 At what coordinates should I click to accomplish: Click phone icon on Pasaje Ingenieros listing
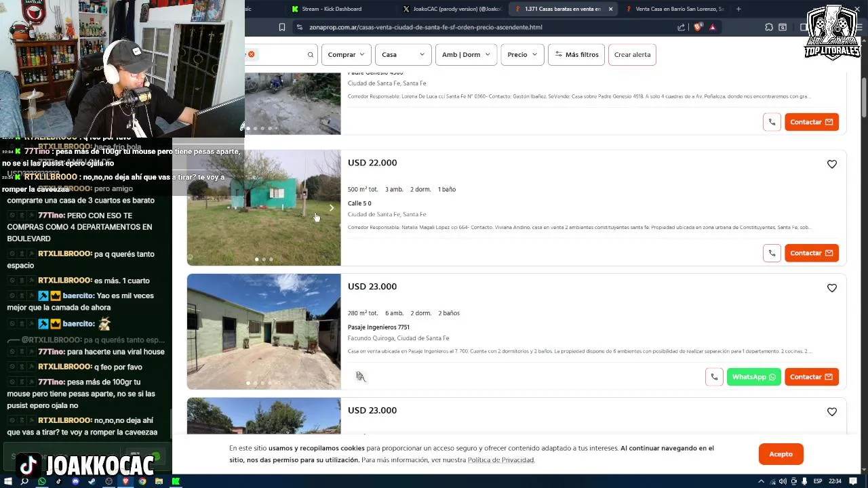[x=714, y=377]
